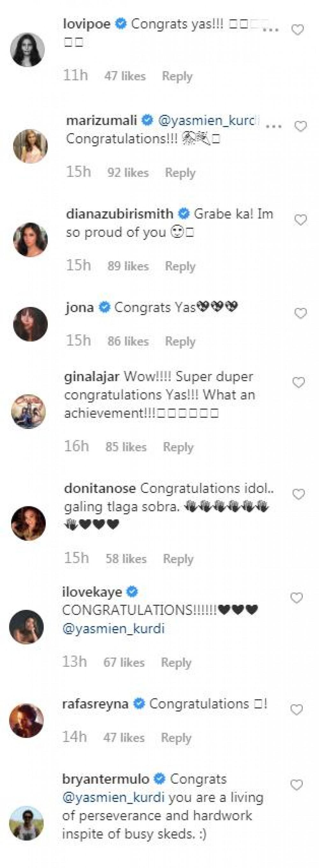Show the 92 likes on marizumali's comment

(x=128, y=172)
